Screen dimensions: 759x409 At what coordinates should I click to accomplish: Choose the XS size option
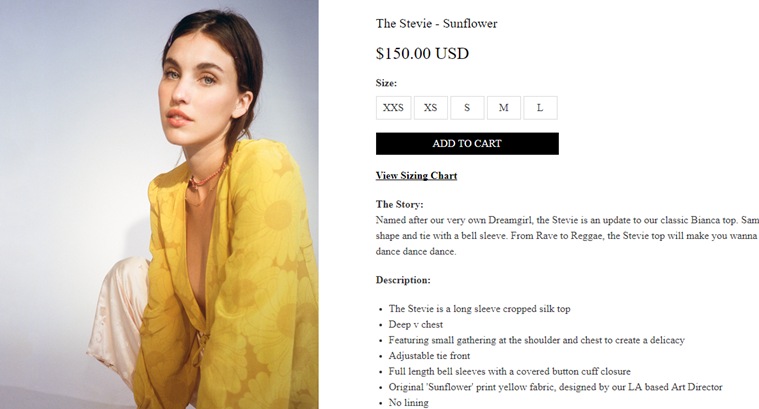point(430,108)
